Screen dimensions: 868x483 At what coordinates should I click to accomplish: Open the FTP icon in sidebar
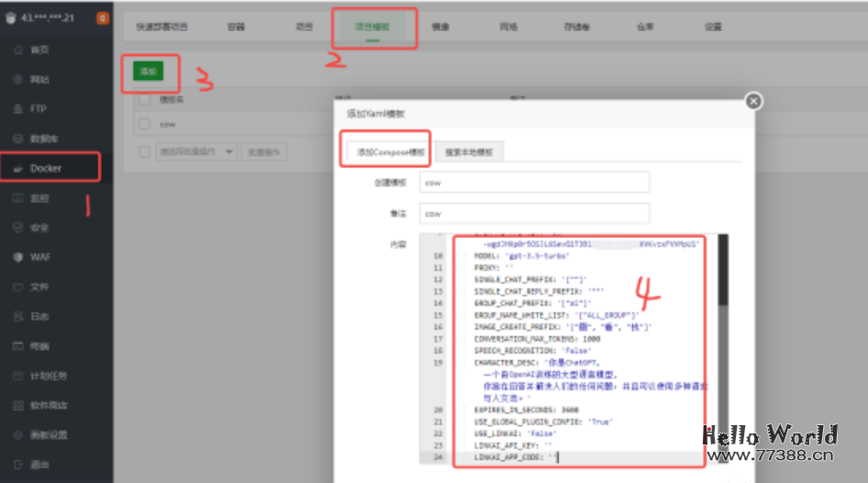coord(17,108)
